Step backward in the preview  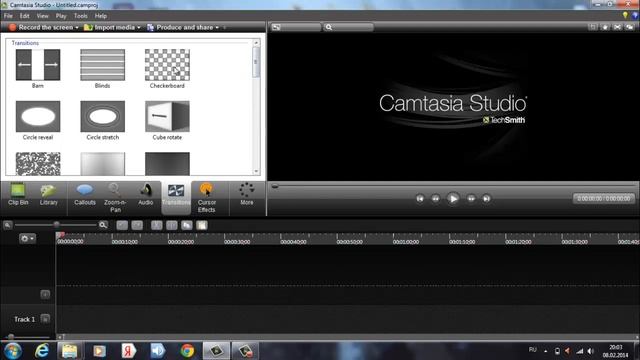coord(436,199)
